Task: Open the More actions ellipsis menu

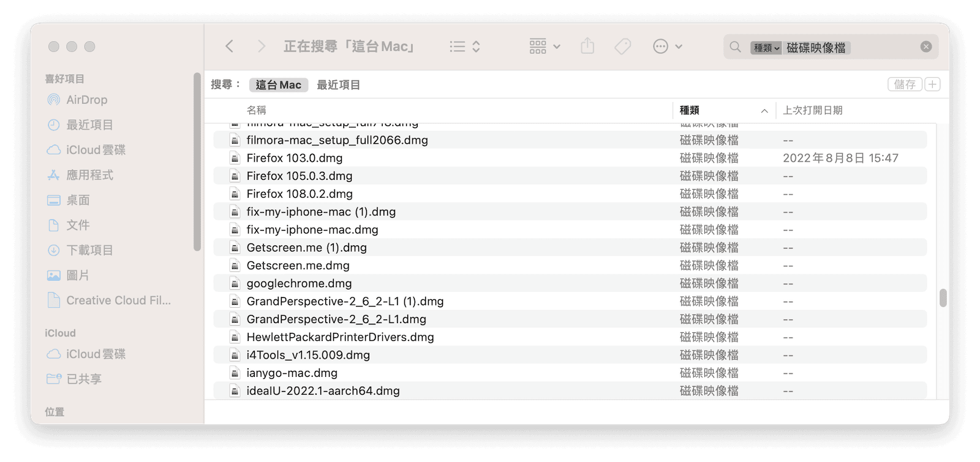Action: click(x=668, y=47)
